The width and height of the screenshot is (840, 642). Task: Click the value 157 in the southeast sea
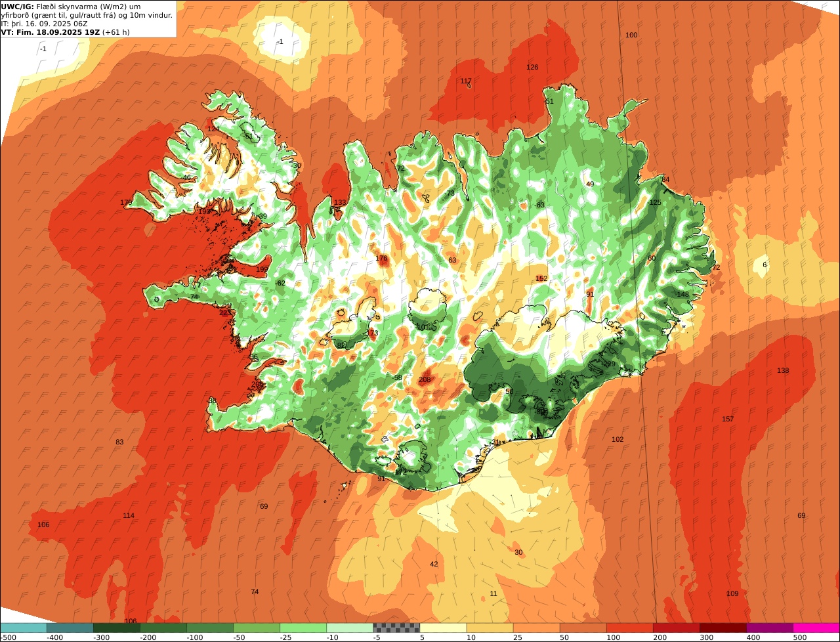click(x=728, y=419)
